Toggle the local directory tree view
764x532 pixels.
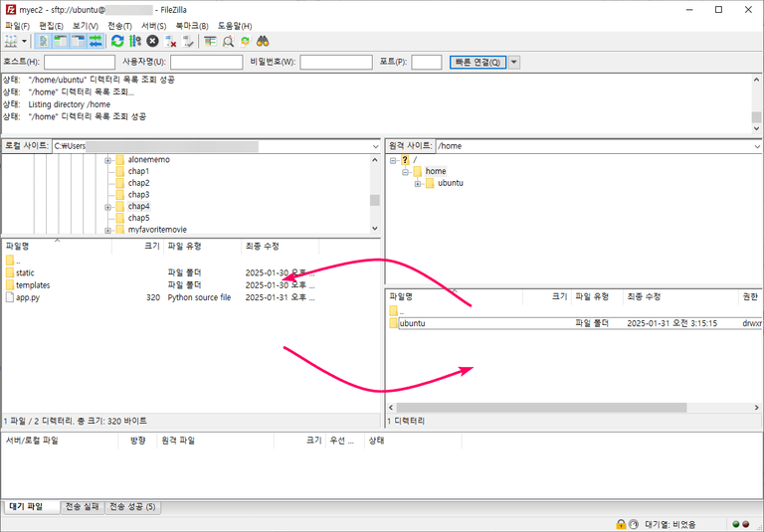[x=60, y=41]
